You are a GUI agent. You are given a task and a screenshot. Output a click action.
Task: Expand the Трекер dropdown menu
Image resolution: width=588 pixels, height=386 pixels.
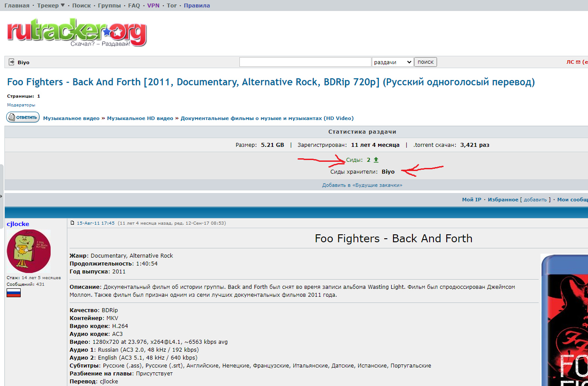(x=51, y=5)
